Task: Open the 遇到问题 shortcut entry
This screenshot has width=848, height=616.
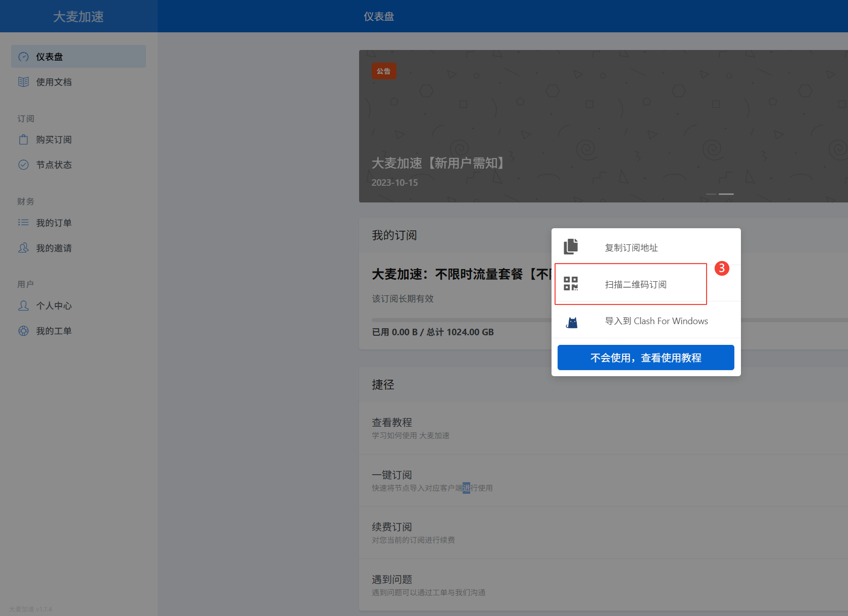Action: [x=392, y=580]
